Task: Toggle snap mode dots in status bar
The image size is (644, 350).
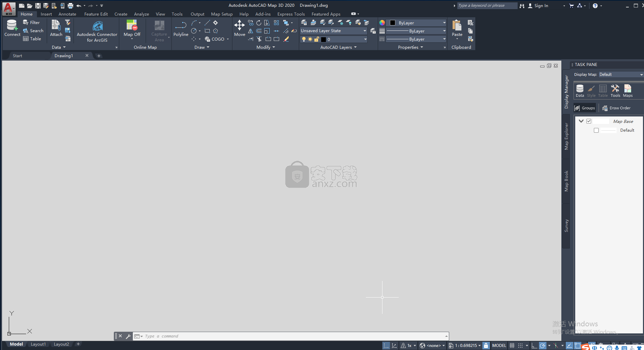Action: 520,346
